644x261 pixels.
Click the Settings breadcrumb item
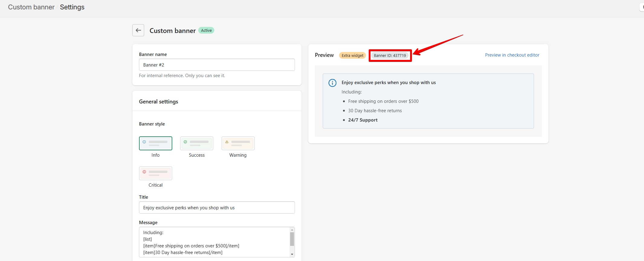72,7
